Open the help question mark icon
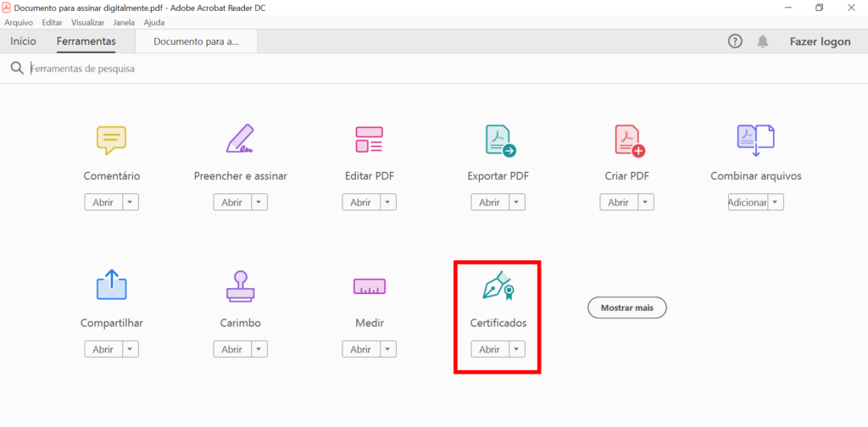868x427 pixels. click(735, 42)
